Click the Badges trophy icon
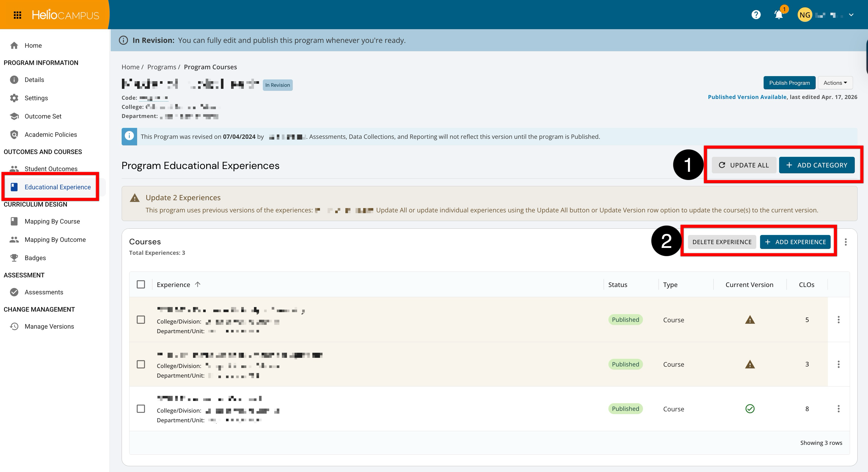868x472 pixels. coord(14,258)
